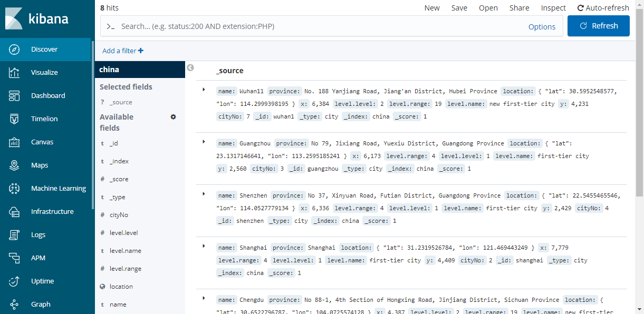The width and height of the screenshot is (644, 314).
Task: Expand the Shanghai document row
Action: tap(204, 246)
